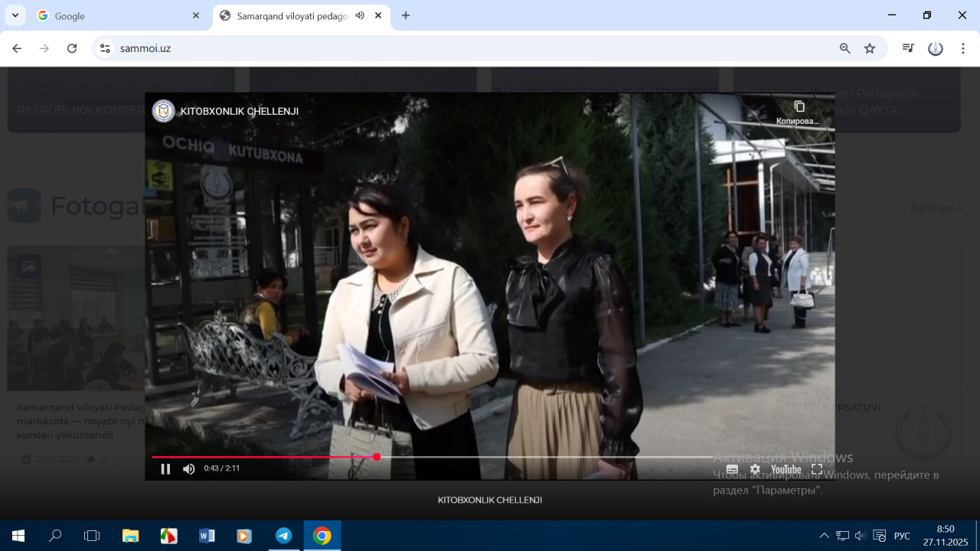
Task: Mute the video player volume
Action: (188, 469)
